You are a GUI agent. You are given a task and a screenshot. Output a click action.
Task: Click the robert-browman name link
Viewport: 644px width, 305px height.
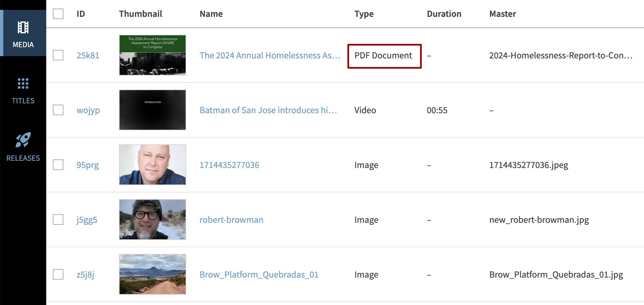[x=231, y=220]
